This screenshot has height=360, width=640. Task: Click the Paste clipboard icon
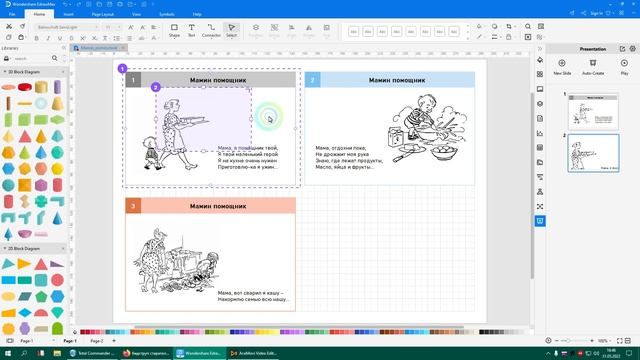click(x=21, y=38)
